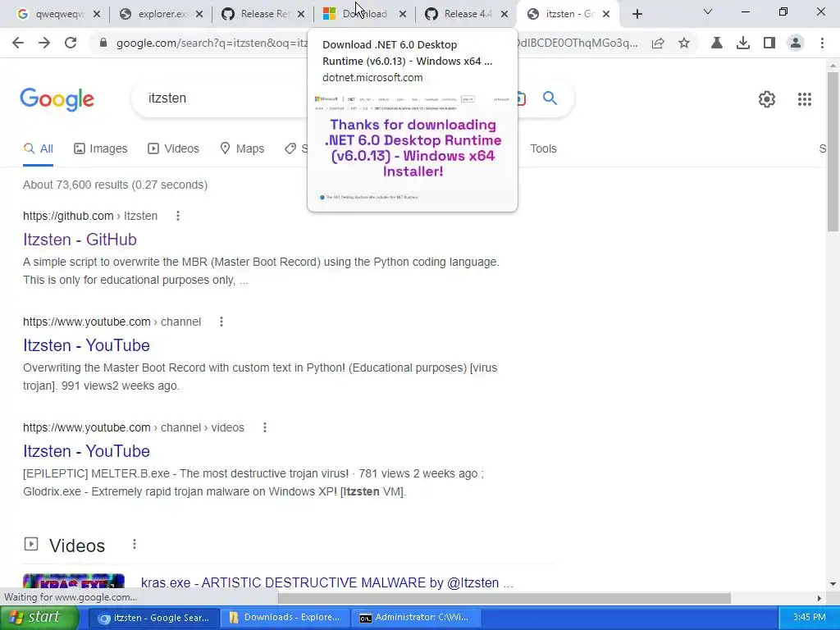Viewport: 840px width, 630px height.
Task: Switch to Administrator command prompt taskbar window
Action: point(415,618)
